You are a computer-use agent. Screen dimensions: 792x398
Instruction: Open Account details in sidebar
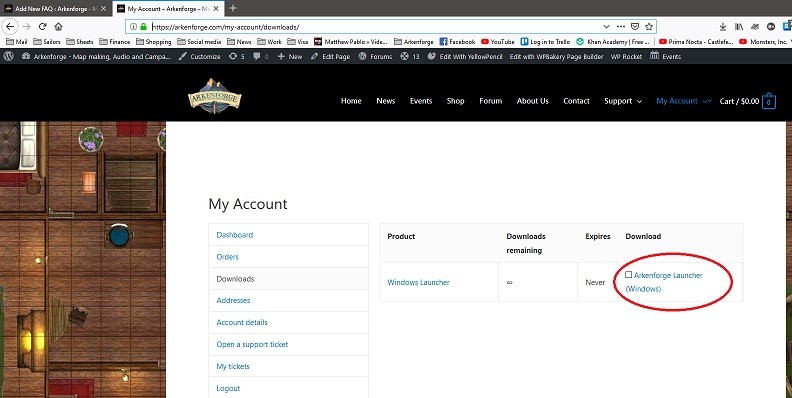click(x=242, y=322)
